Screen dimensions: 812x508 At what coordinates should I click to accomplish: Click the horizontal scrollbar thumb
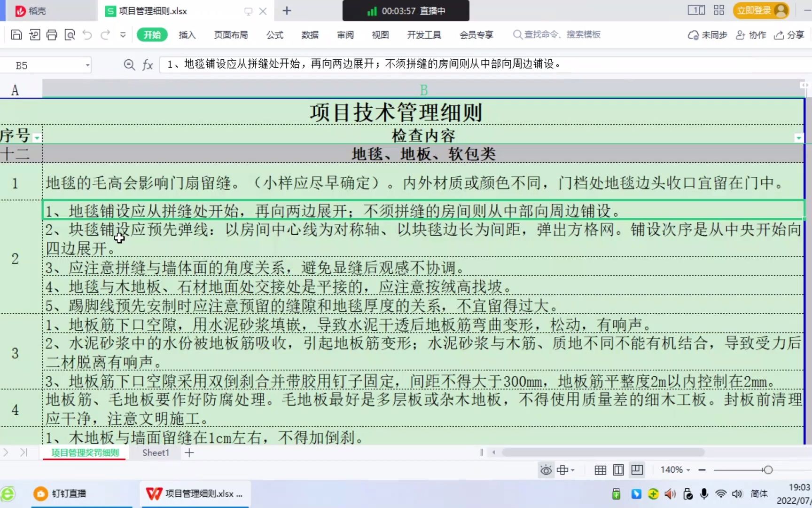point(603,452)
